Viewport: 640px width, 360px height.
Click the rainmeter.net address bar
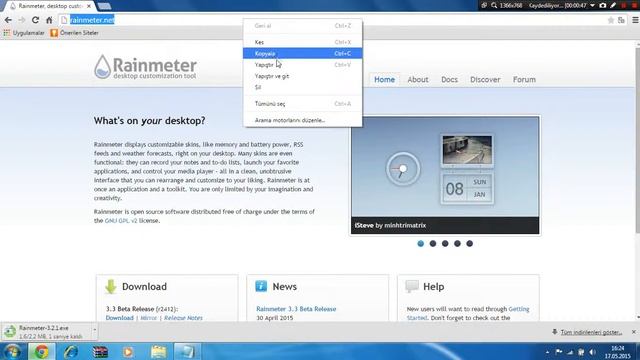pyautogui.click(x=333, y=20)
